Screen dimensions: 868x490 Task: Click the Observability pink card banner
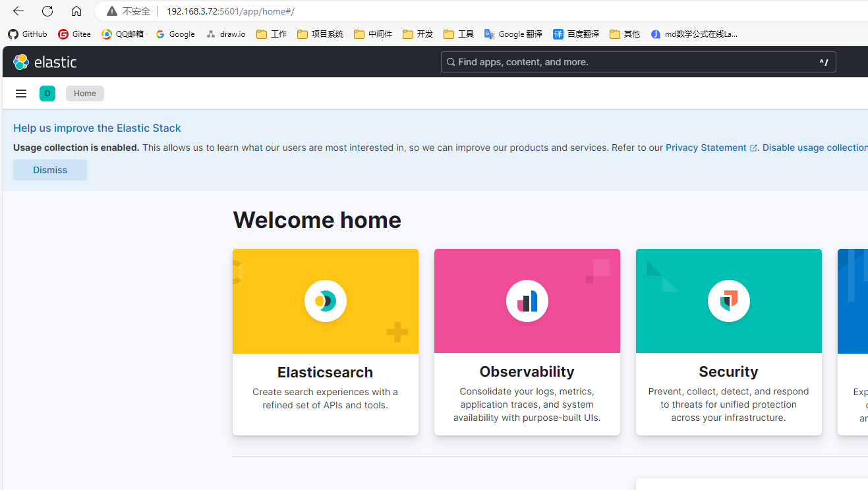coord(527,301)
